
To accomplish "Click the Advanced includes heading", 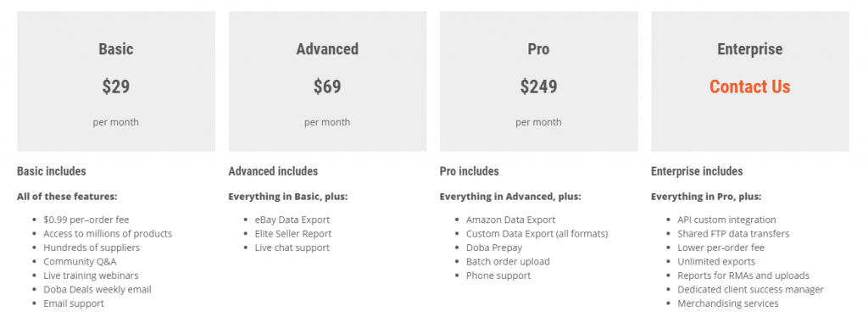I will click(274, 171).
